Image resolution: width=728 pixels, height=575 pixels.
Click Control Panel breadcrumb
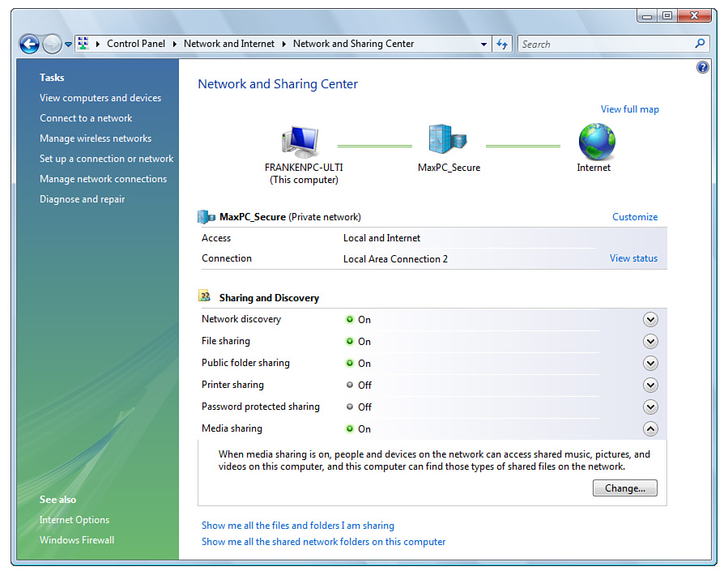click(x=135, y=44)
